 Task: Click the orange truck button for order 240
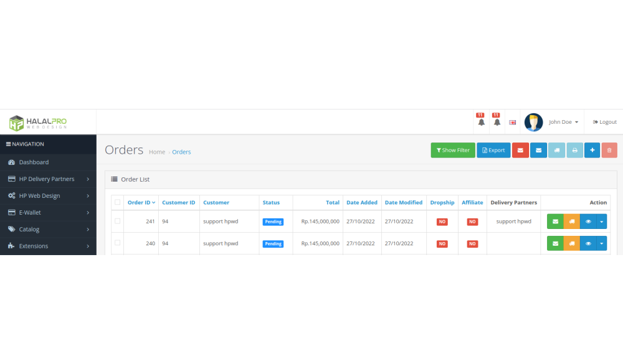click(571, 244)
